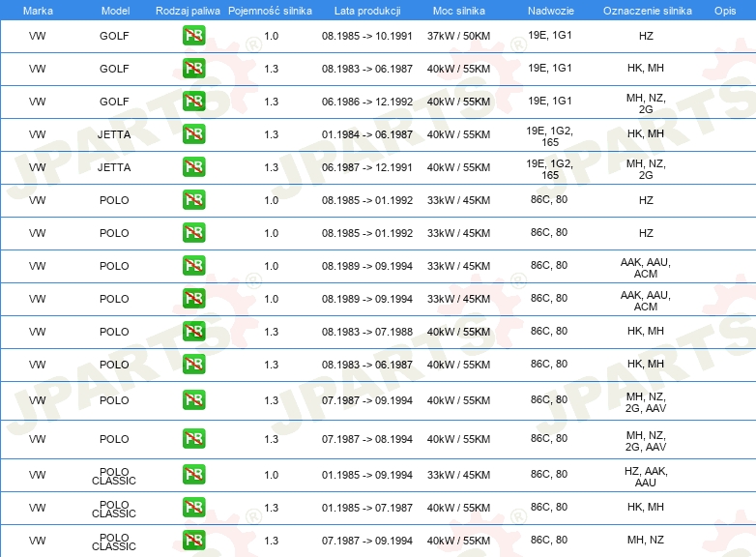This screenshot has width=756, height=557.
Task: Click the Lata produkcji column header
Action: coord(367,11)
